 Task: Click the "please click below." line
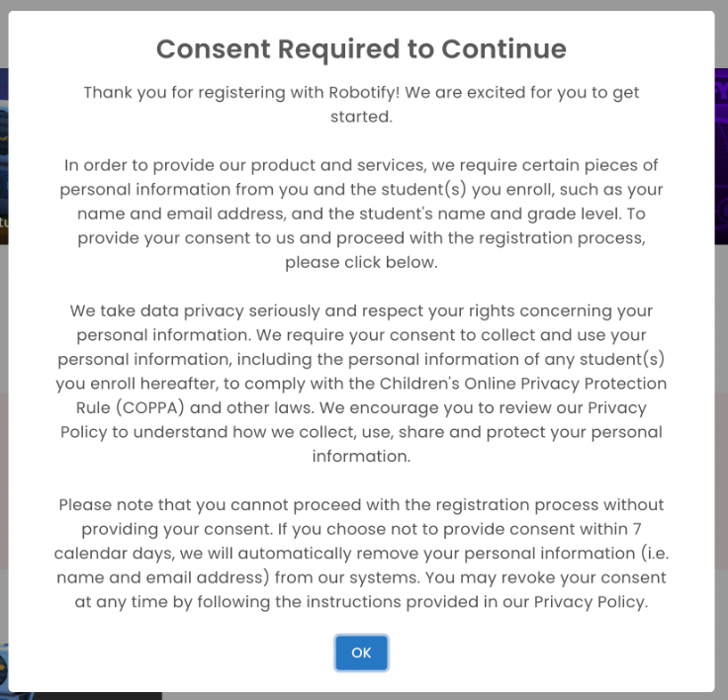tap(361, 263)
